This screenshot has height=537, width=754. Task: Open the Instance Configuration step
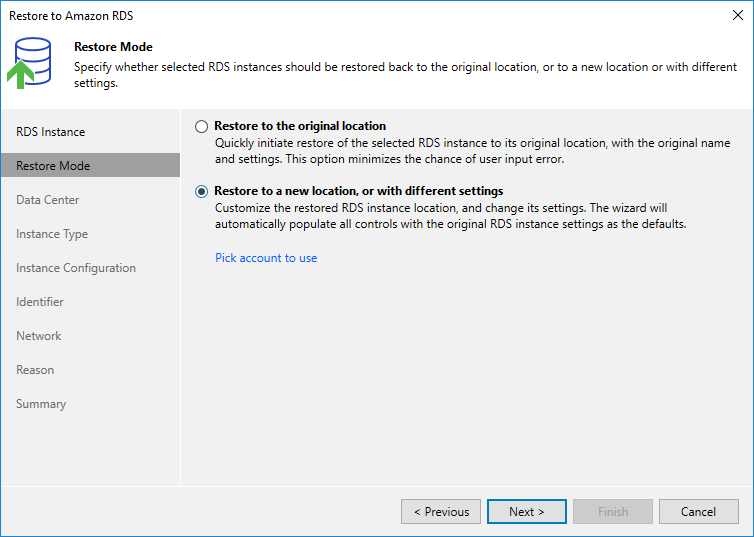pos(76,268)
